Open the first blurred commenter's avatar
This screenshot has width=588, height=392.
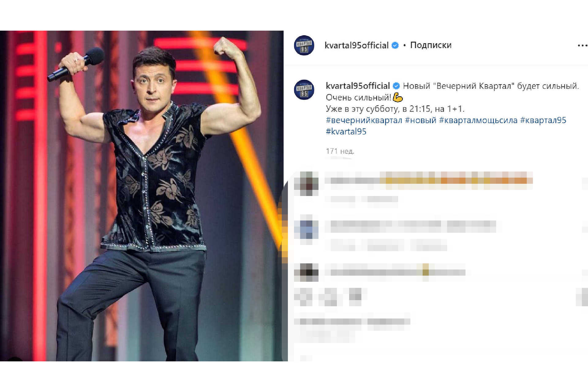[x=306, y=183]
